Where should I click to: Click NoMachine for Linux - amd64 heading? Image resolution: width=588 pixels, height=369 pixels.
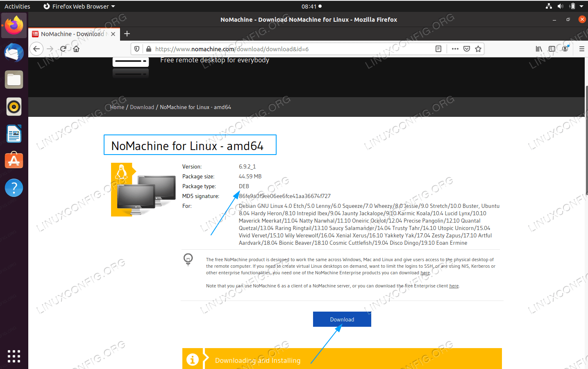point(187,146)
